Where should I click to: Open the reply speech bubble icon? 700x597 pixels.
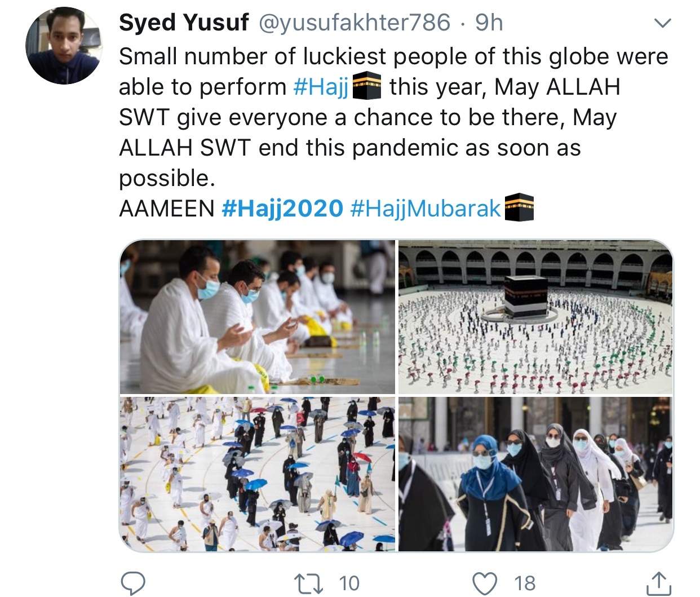tap(133, 583)
